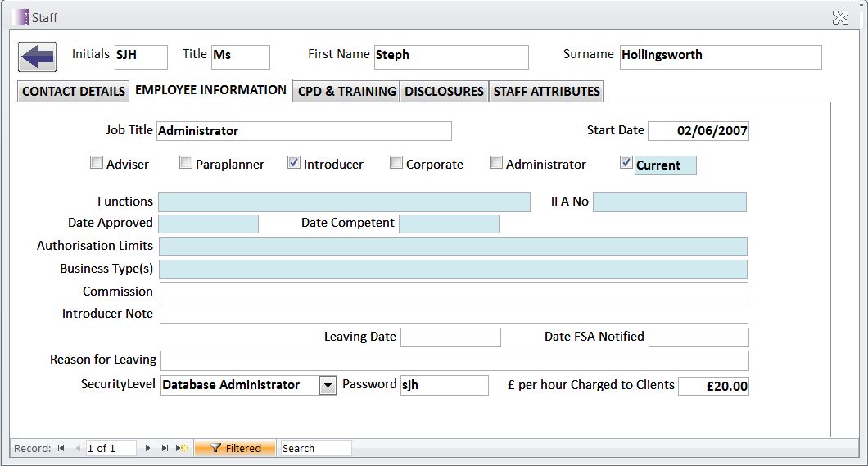Image resolution: width=868 pixels, height=466 pixels.
Task: Select the Start Date field
Action: coord(698,131)
